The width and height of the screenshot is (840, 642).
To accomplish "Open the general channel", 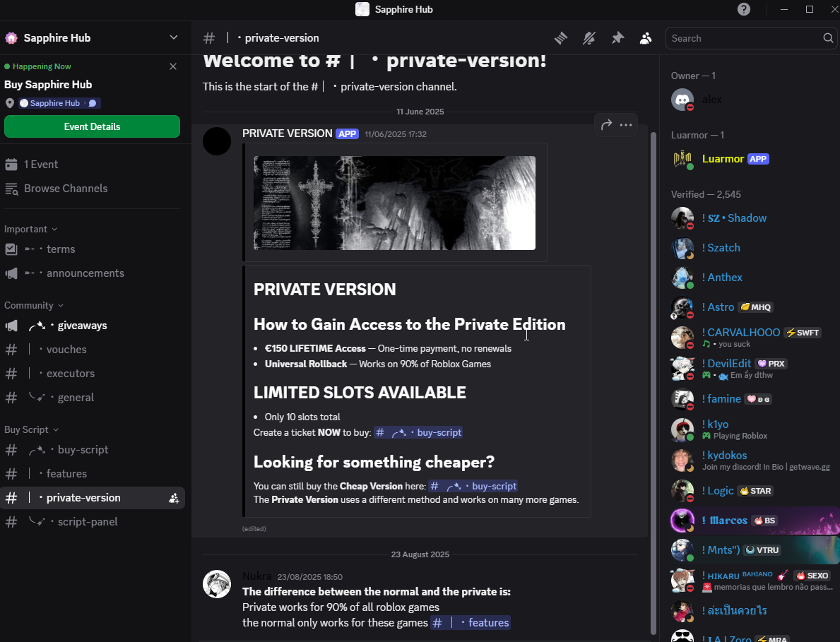I will click(x=92, y=398).
